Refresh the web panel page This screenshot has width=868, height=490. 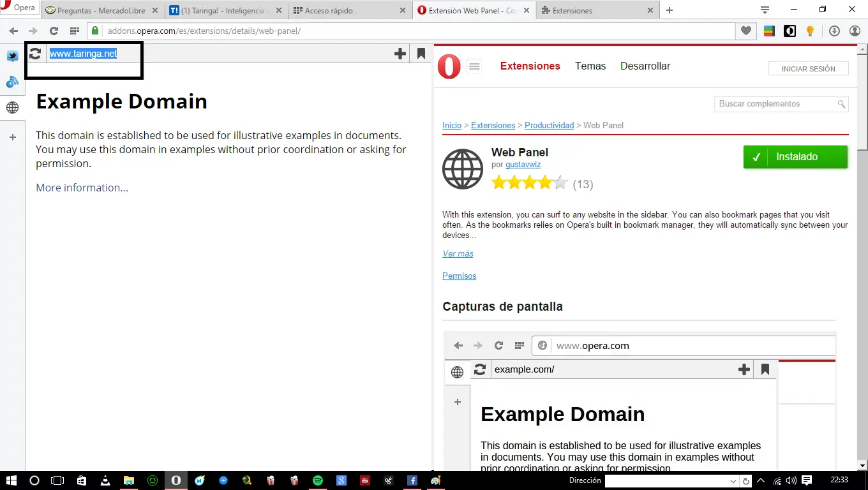pyautogui.click(x=35, y=54)
